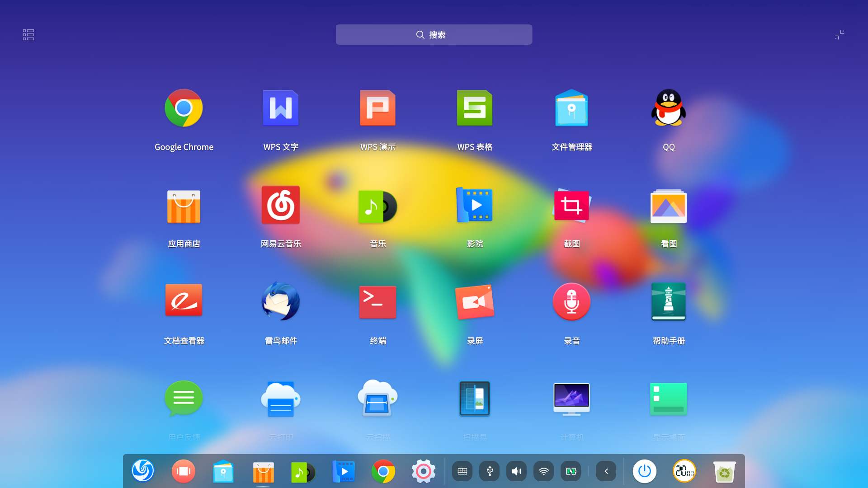This screenshot has height=488, width=868.
Task: Switch launcher to category list view
Action: pyautogui.click(x=28, y=35)
